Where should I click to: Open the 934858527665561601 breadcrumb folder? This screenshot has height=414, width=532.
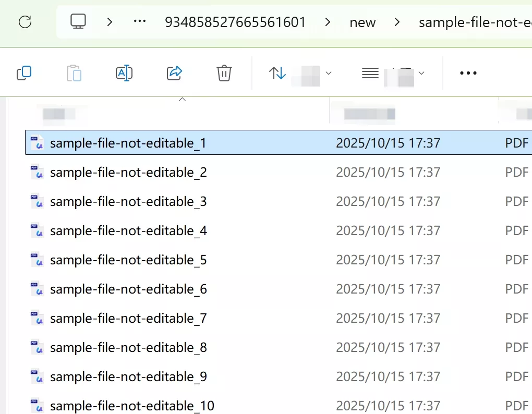click(x=235, y=22)
